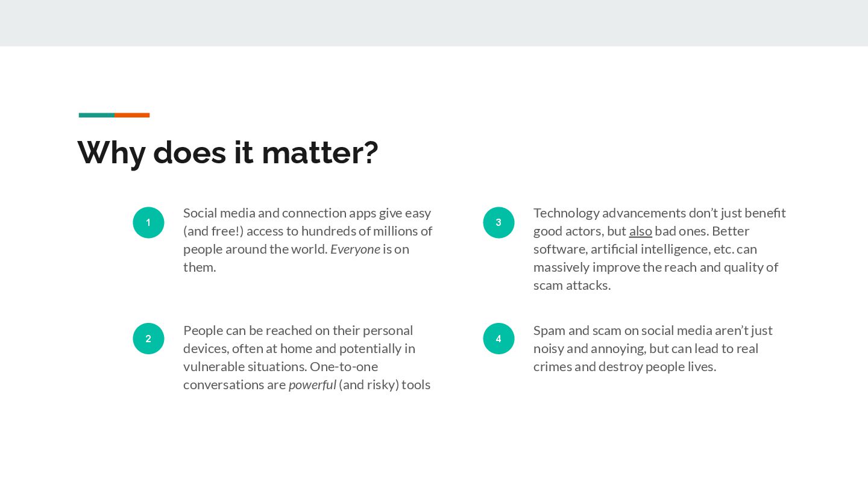
Task: Click the gray header band at top
Action: point(434,23)
